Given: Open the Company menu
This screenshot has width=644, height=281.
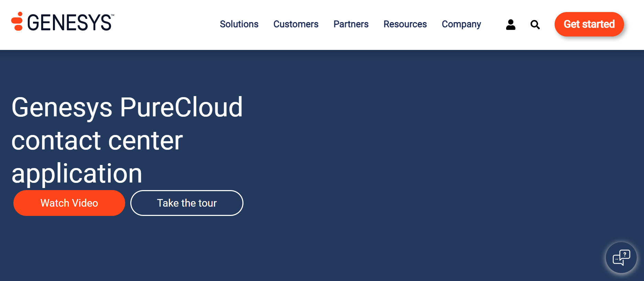Looking at the screenshot, I should (x=461, y=24).
